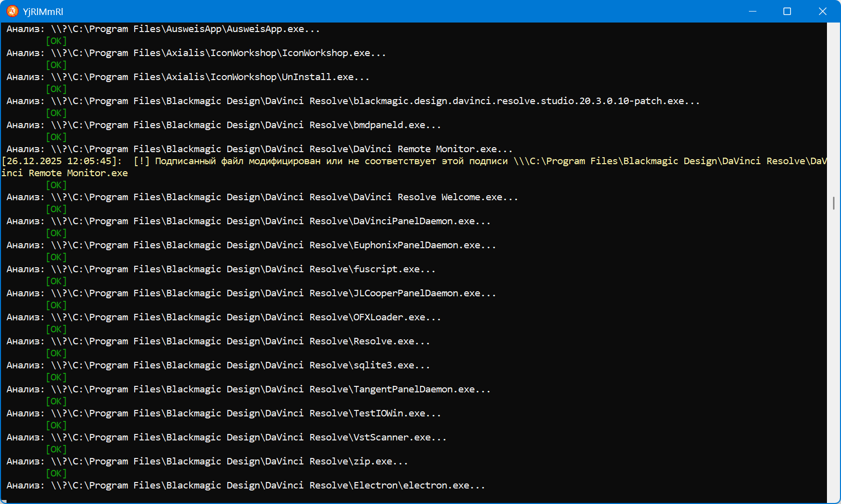Close the YjRlMmRl console window

click(x=822, y=11)
